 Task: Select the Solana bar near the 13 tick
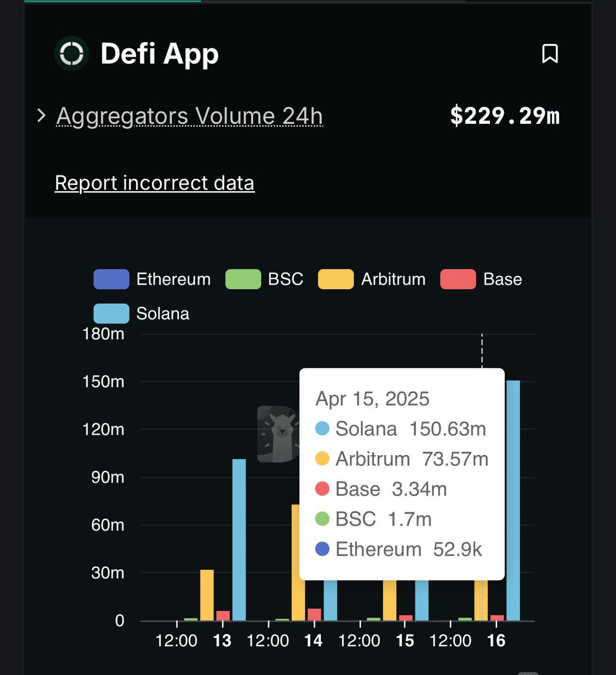coord(239,540)
